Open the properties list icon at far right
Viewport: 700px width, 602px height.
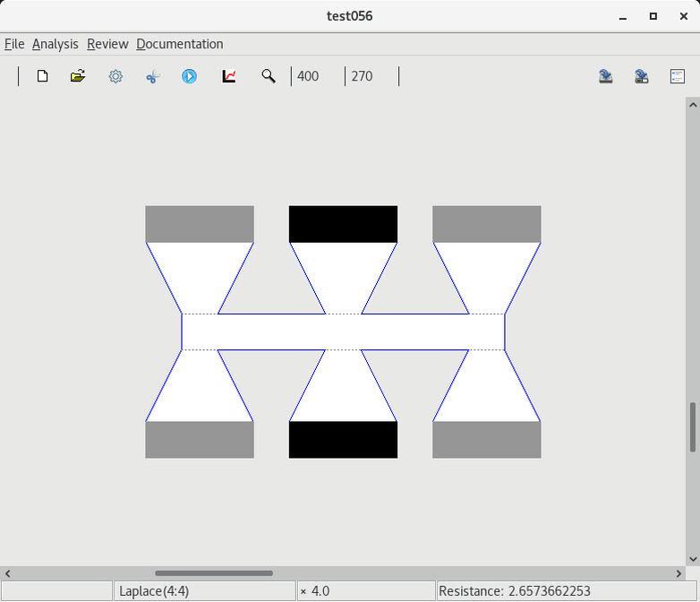pyautogui.click(x=678, y=76)
